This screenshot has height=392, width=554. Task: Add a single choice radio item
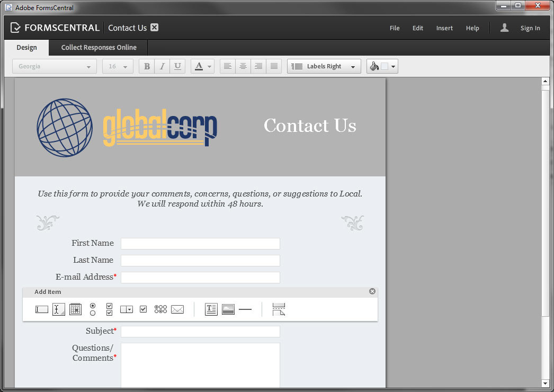(x=93, y=309)
